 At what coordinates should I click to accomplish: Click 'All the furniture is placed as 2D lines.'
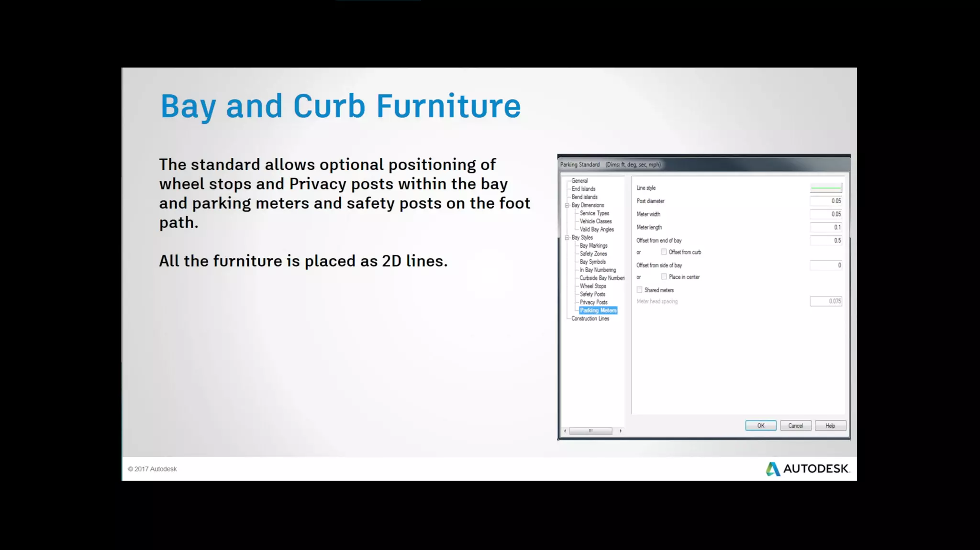303,261
